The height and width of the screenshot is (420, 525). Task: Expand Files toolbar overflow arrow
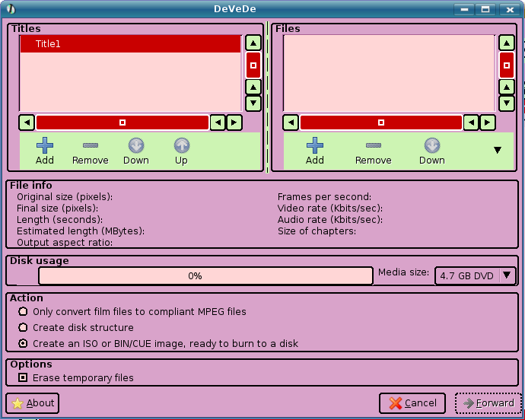498,150
